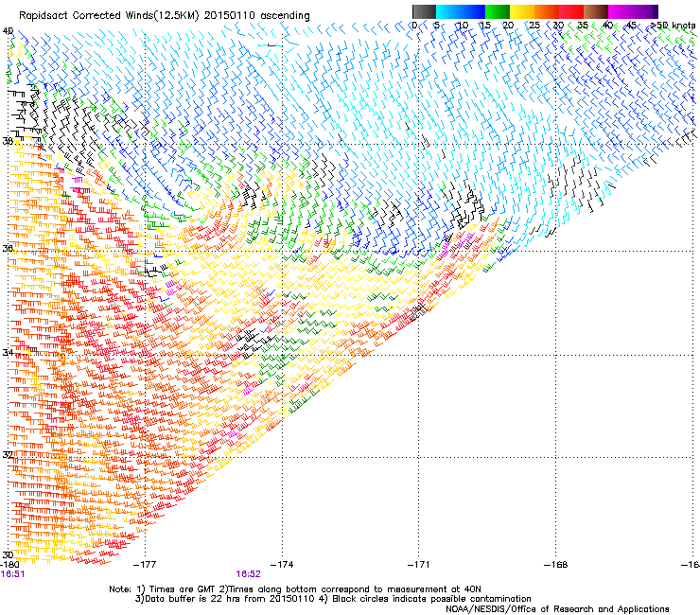Click the 'Times are GMT' note line
Image resolution: width=700 pixels, height=615 pixels.
click(x=295, y=589)
